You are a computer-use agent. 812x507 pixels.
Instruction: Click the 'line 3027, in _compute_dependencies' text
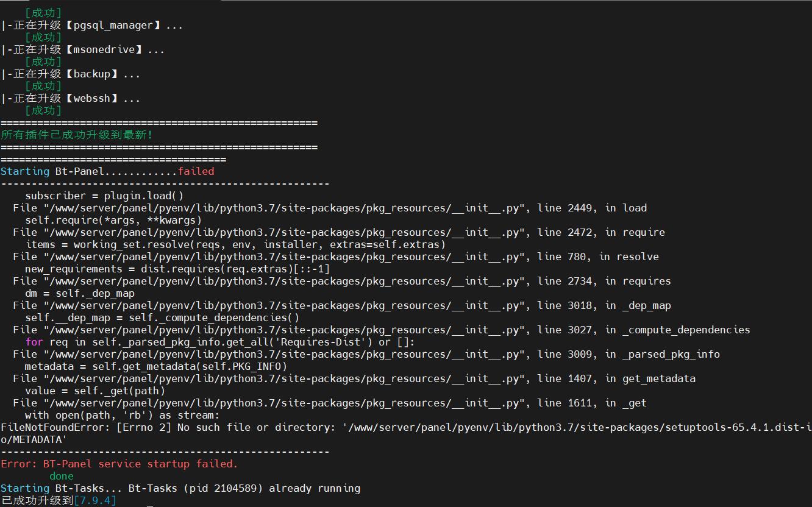(644, 330)
